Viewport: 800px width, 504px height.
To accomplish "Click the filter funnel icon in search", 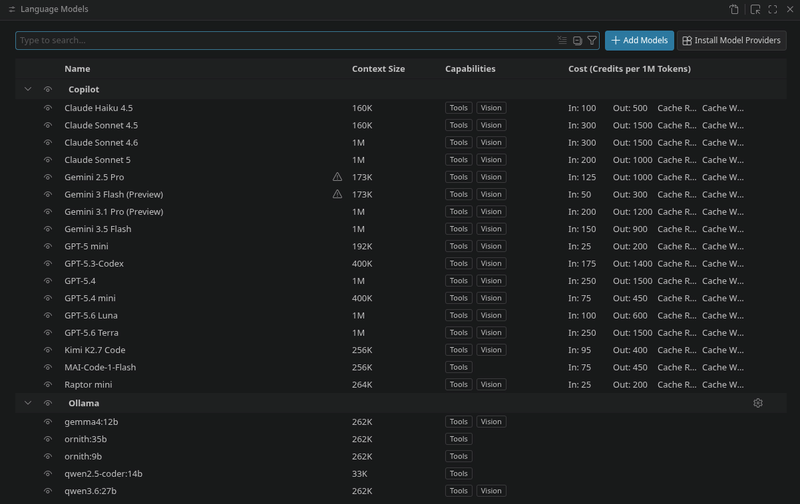I will point(592,40).
